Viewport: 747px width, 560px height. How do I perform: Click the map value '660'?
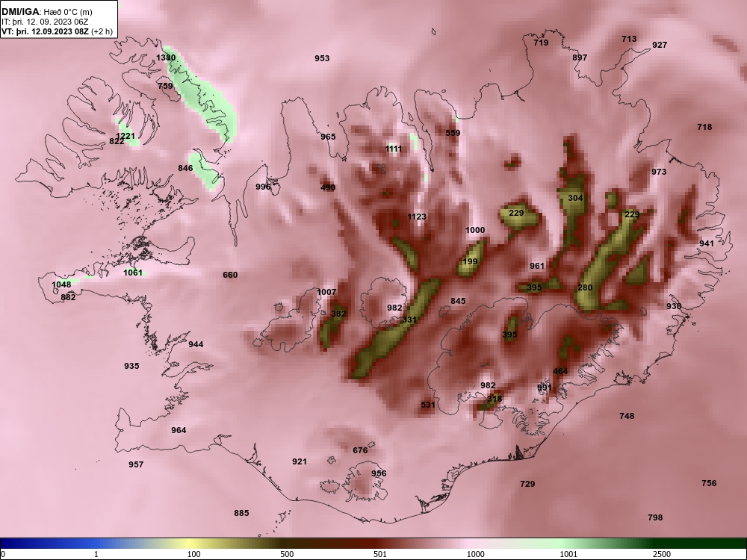[x=230, y=274]
